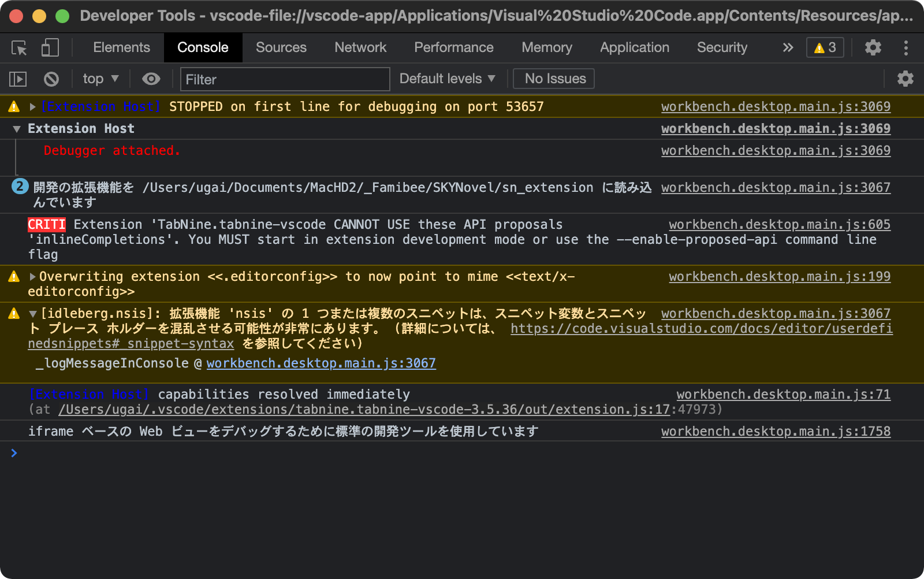Select the red Debugger attached message
The height and width of the screenshot is (579, 924).
click(x=112, y=151)
